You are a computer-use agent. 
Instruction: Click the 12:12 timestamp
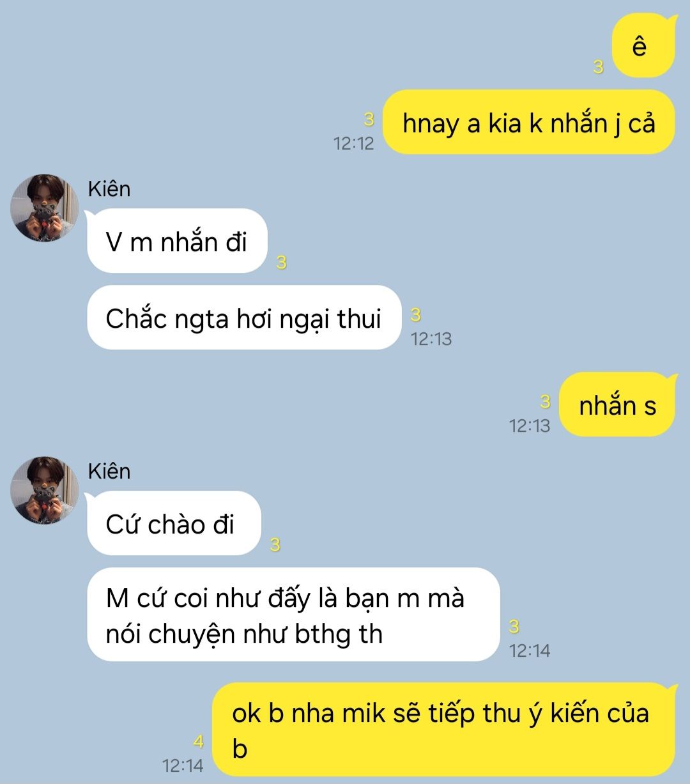coord(354,143)
